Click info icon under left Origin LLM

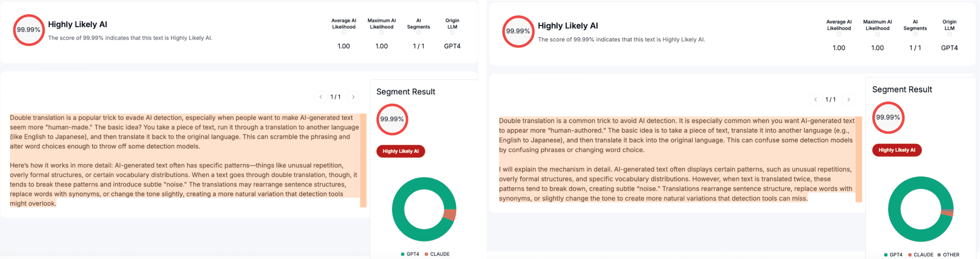(452, 33)
